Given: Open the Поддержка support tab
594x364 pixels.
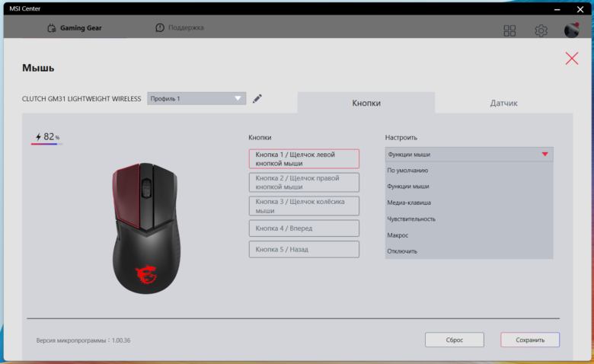Looking at the screenshot, I should coord(180,27).
